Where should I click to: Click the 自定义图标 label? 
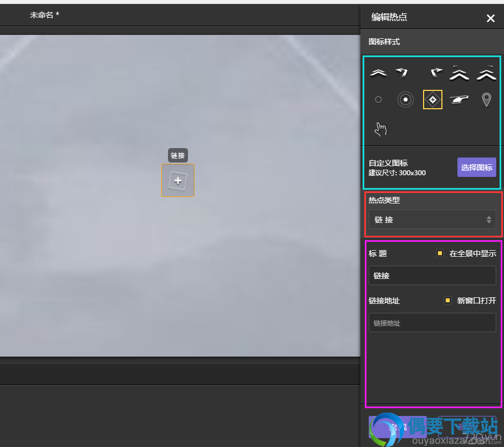click(x=388, y=163)
